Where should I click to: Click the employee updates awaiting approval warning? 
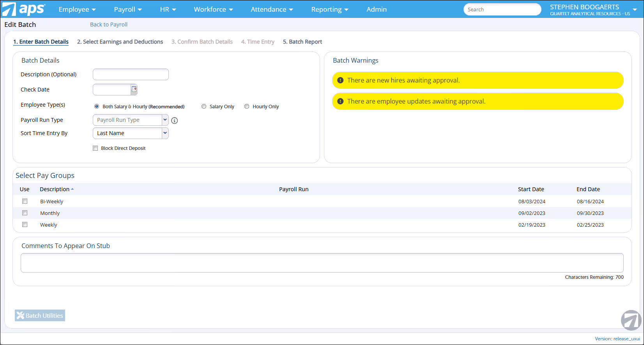coord(478,101)
